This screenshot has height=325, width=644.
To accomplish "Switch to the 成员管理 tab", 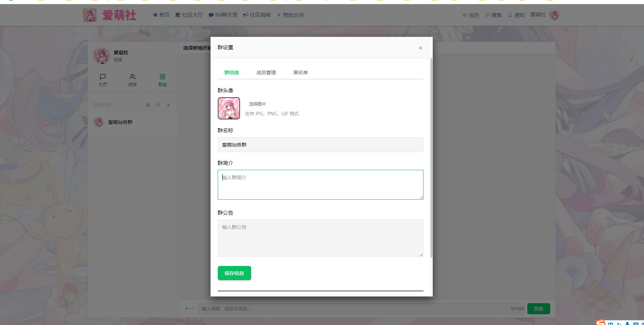I will pos(266,73).
